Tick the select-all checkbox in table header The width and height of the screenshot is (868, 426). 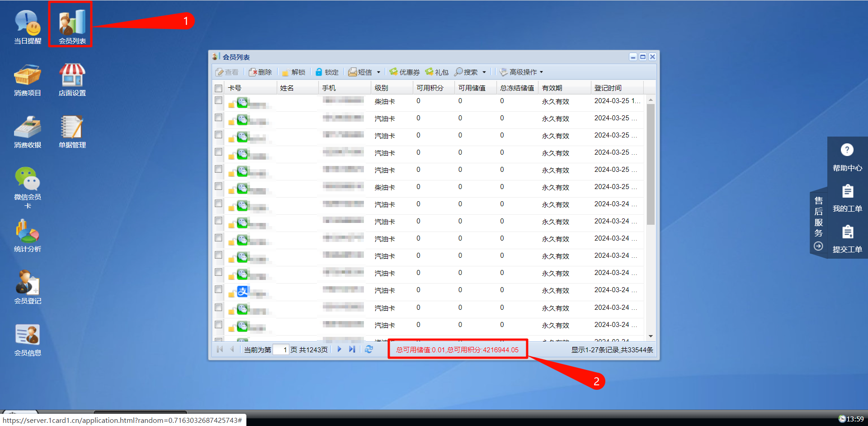pos(219,88)
